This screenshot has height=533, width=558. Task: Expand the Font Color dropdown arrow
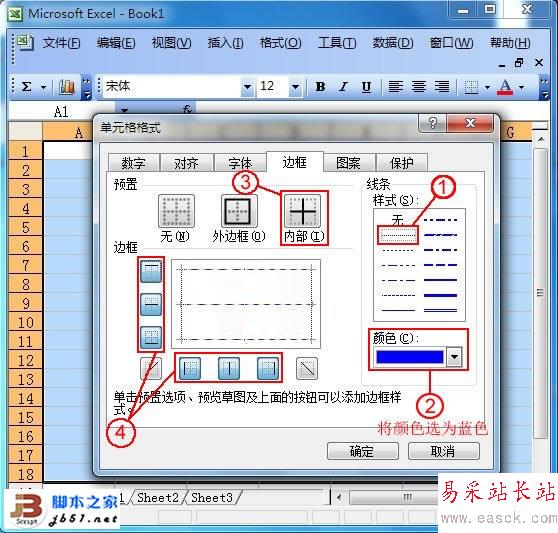pos(522,87)
